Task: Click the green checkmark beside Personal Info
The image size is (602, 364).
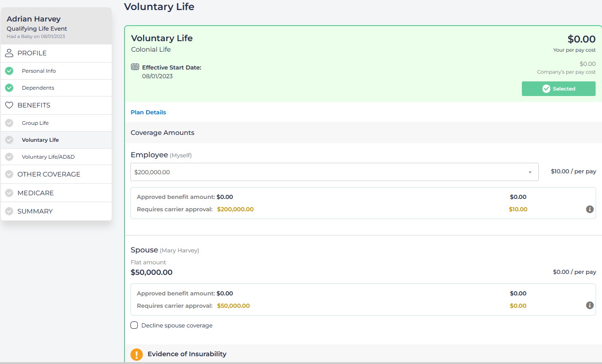Action: (9, 71)
